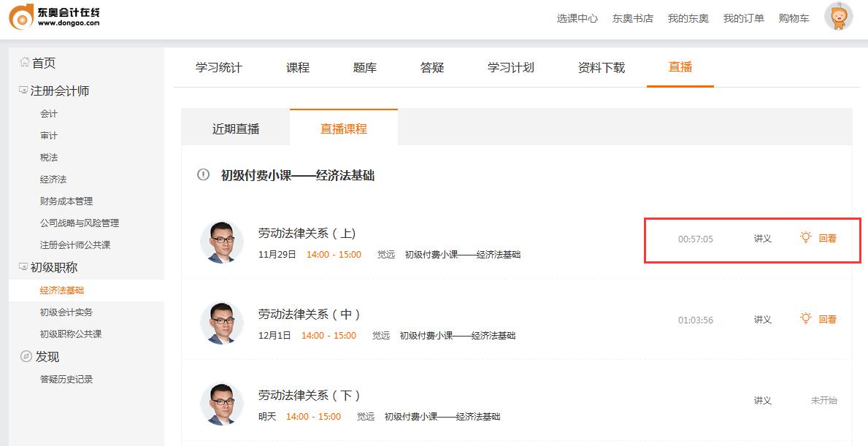Switch to the 学习计划 tab

pyautogui.click(x=511, y=66)
